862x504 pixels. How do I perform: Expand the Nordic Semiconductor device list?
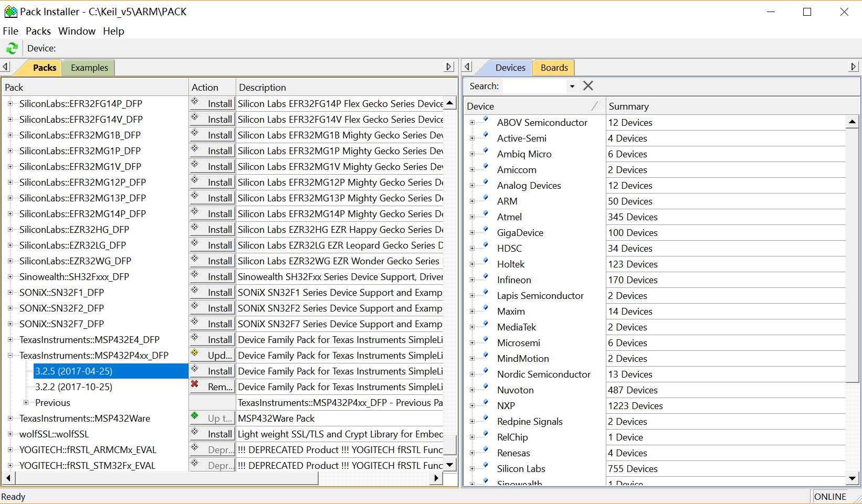(472, 374)
